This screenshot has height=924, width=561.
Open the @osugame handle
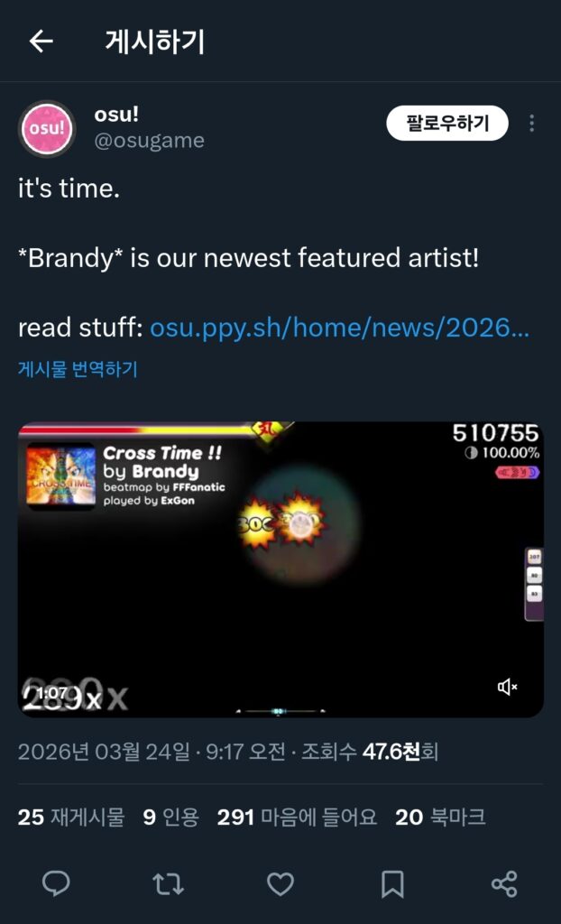click(149, 141)
